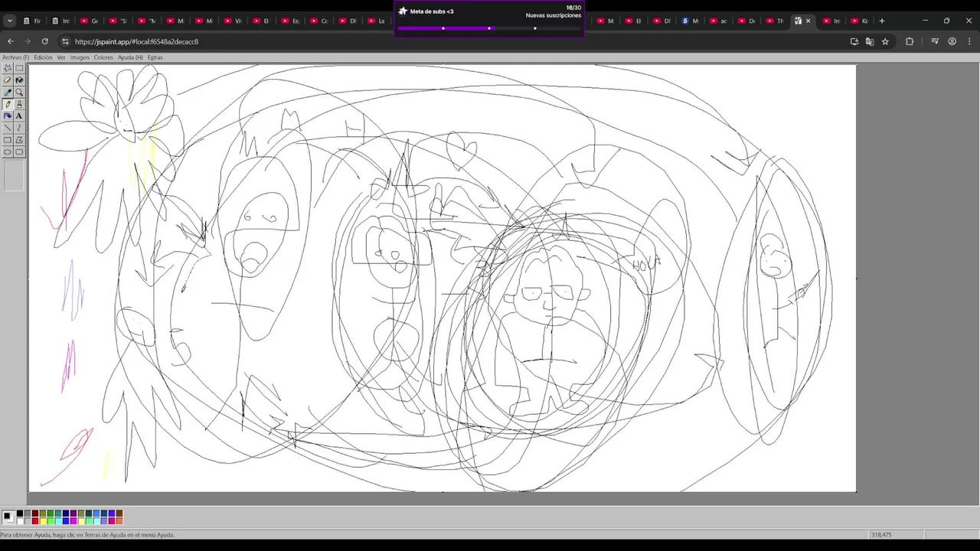Pick the brown palette color

[119, 514]
